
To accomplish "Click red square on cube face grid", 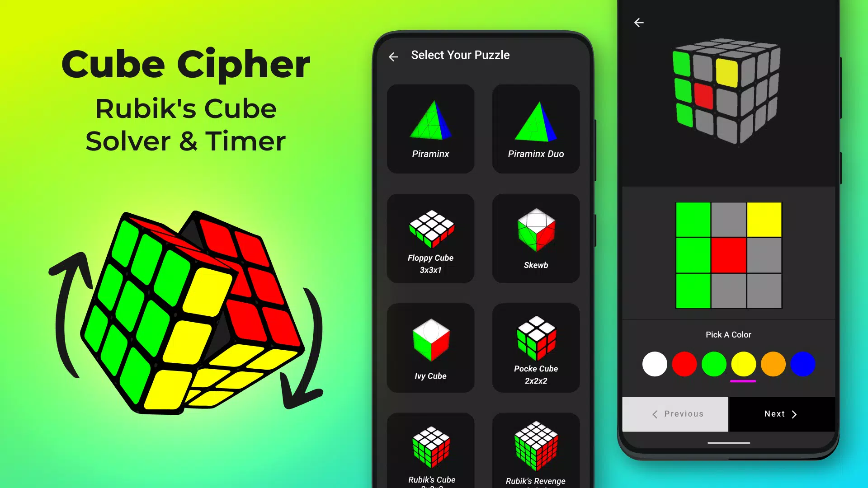I will [728, 255].
